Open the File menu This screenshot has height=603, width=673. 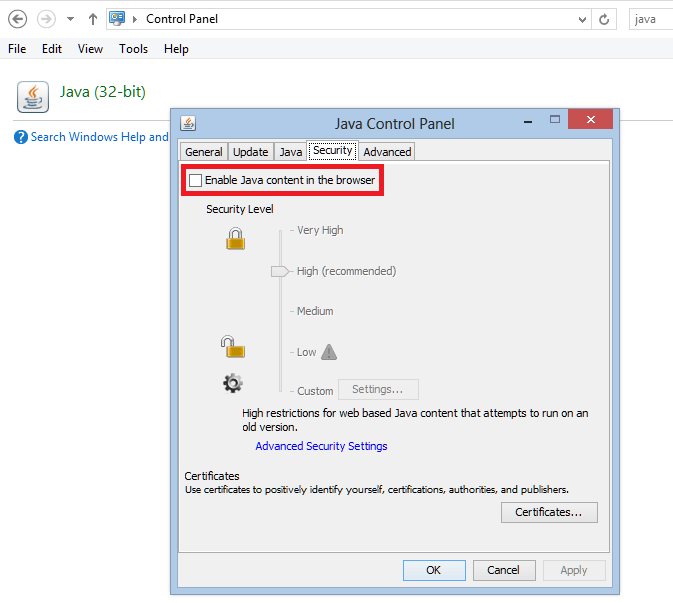17,49
